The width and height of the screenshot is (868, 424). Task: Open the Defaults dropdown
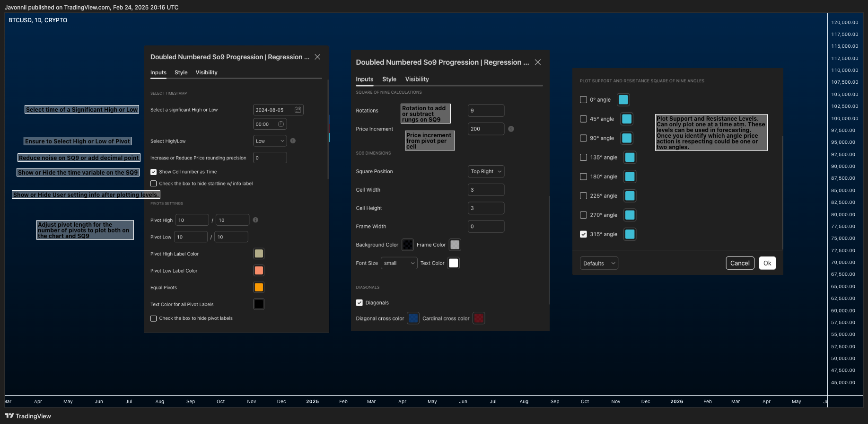(x=599, y=263)
